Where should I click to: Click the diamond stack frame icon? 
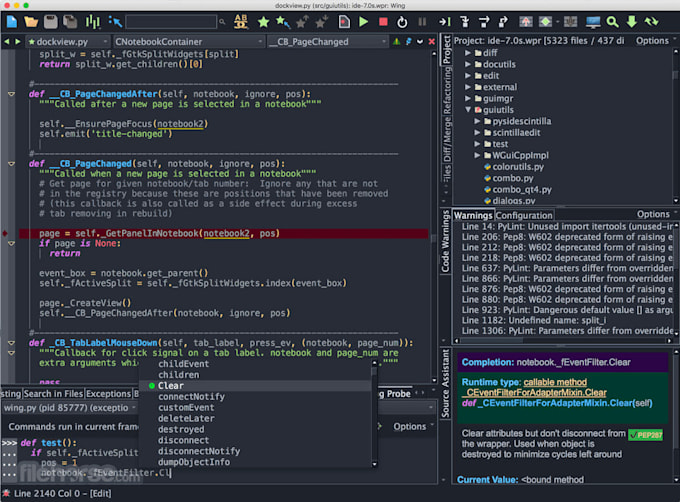click(545, 21)
